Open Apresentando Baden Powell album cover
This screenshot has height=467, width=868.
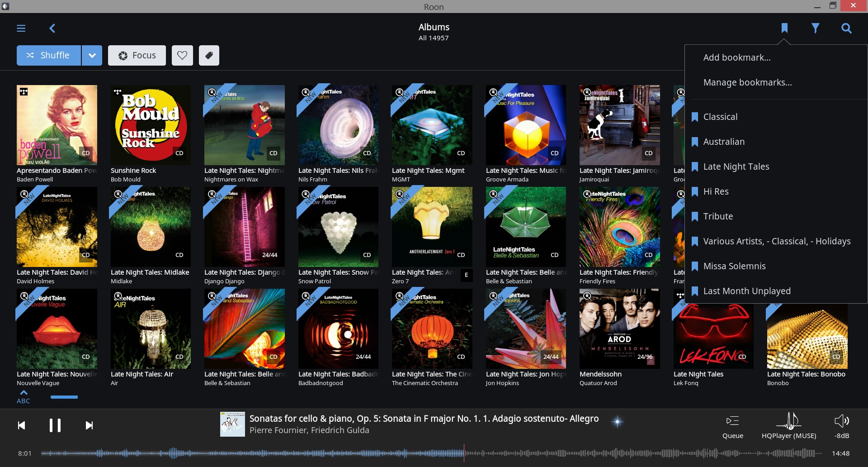point(57,125)
